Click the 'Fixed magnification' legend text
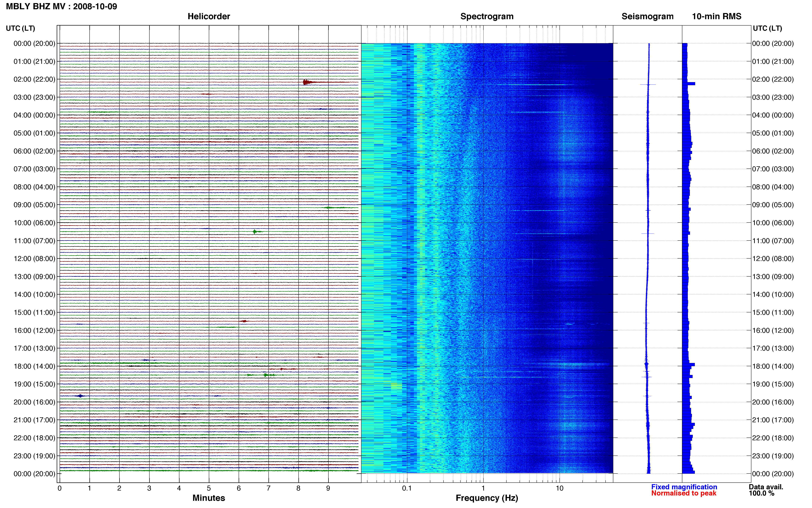812x508 pixels. 684,487
